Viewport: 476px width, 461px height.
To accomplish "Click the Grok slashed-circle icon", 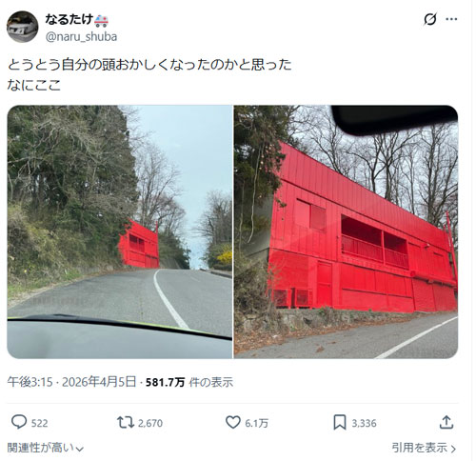I will 430,19.
